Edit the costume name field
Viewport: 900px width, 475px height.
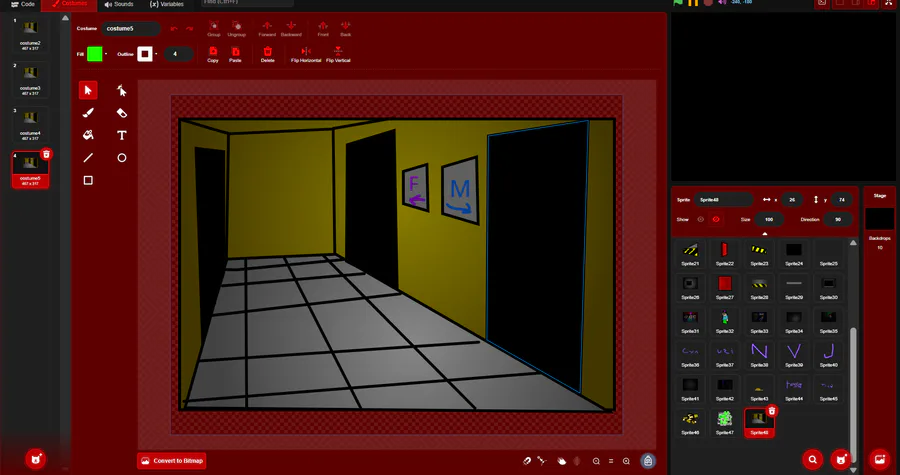[x=130, y=29]
